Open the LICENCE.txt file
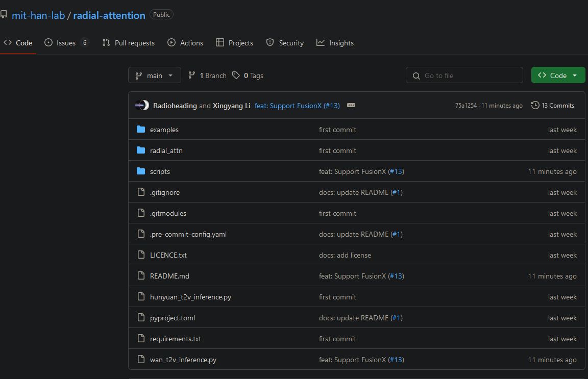The image size is (588, 379). (x=168, y=255)
